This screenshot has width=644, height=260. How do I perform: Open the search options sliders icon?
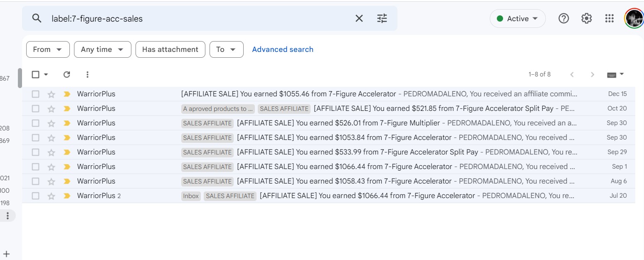[382, 18]
